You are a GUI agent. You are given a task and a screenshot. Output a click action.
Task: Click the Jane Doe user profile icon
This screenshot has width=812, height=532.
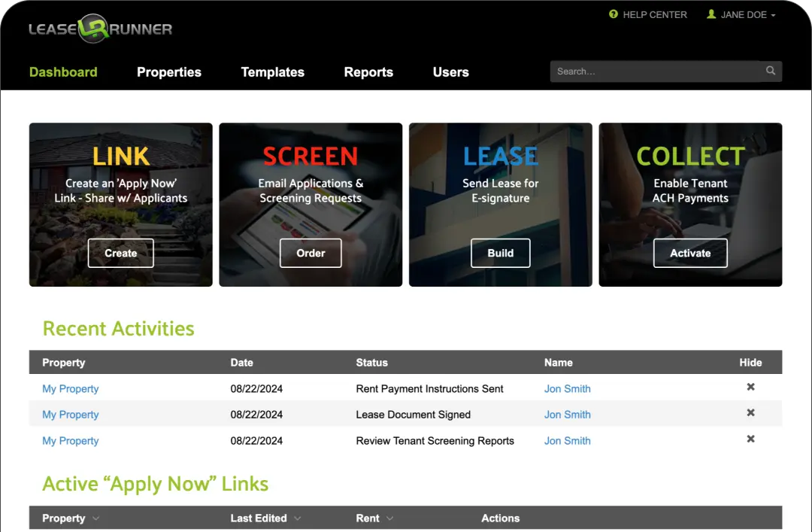click(x=711, y=14)
